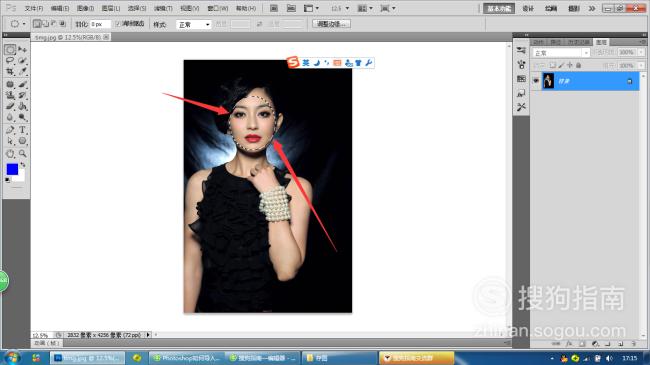Open the Image menu
The height and width of the screenshot is (365, 650).
pos(85,8)
